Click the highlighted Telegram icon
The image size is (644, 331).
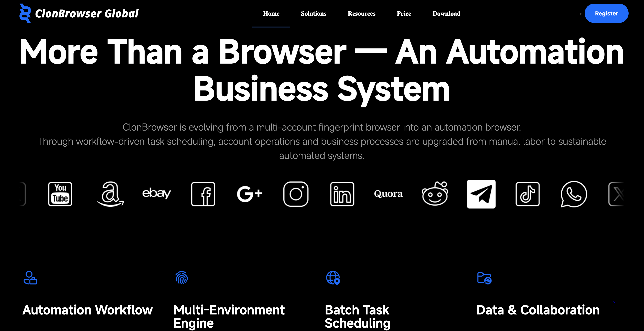[x=481, y=194]
